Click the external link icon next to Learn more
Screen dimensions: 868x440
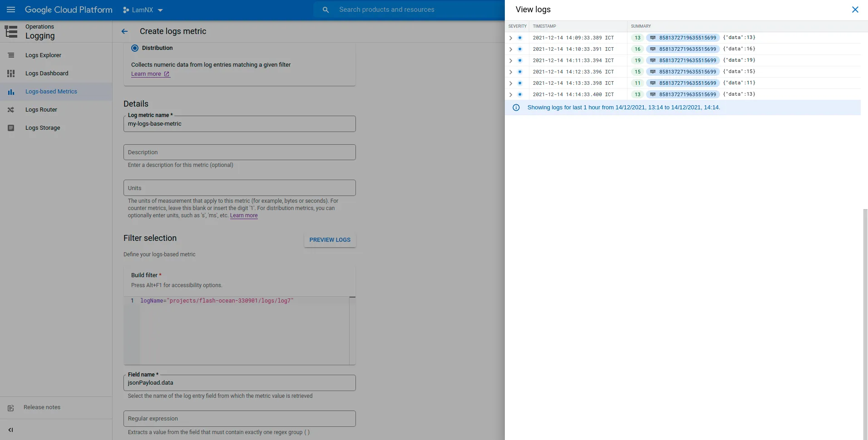[x=167, y=74]
